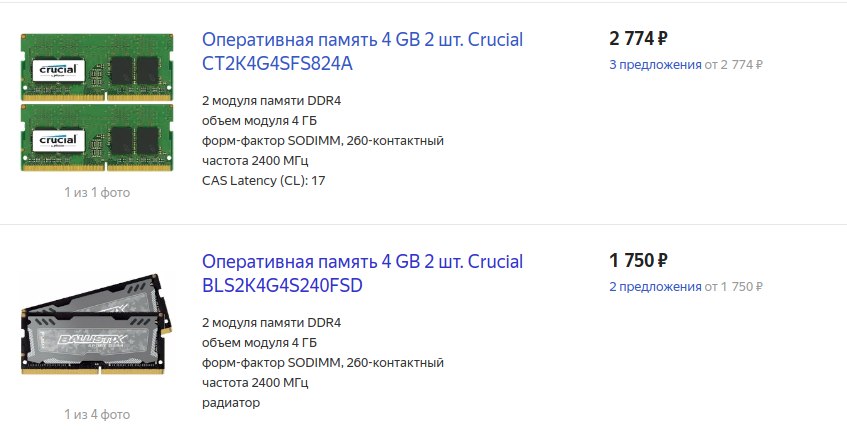Viewport: 847px width, 434px height.
Task: Open the gray Ballistix modules photo
Action: (x=97, y=324)
